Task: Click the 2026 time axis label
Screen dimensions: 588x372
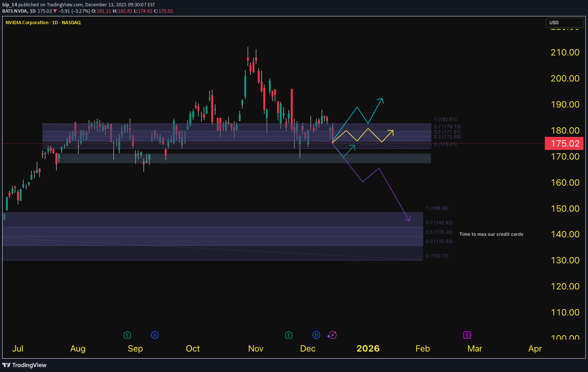Action: point(368,349)
